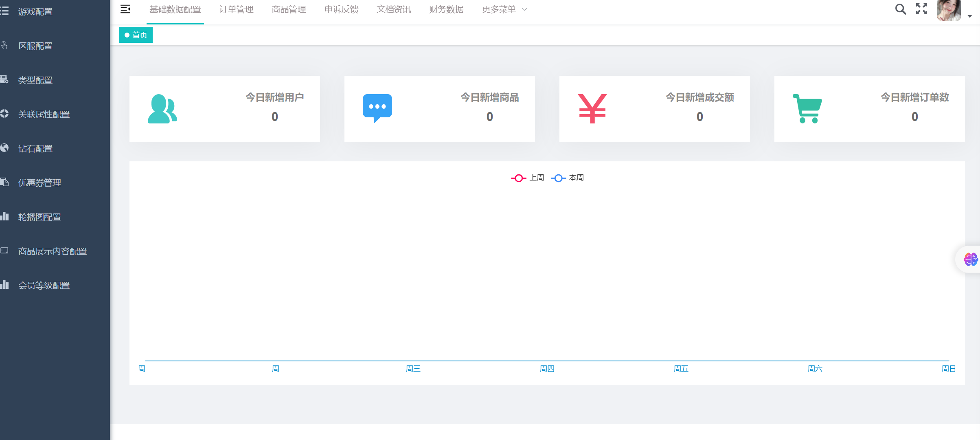
Task: Click the icon beside 关联属性配置
Action: [x=4, y=114]
